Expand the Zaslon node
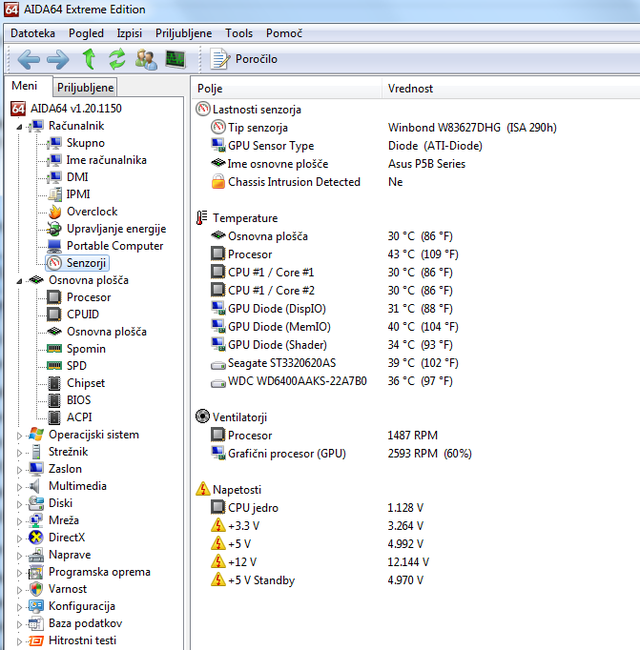Screen dimensions: 640x650 [x=19, y=470]
